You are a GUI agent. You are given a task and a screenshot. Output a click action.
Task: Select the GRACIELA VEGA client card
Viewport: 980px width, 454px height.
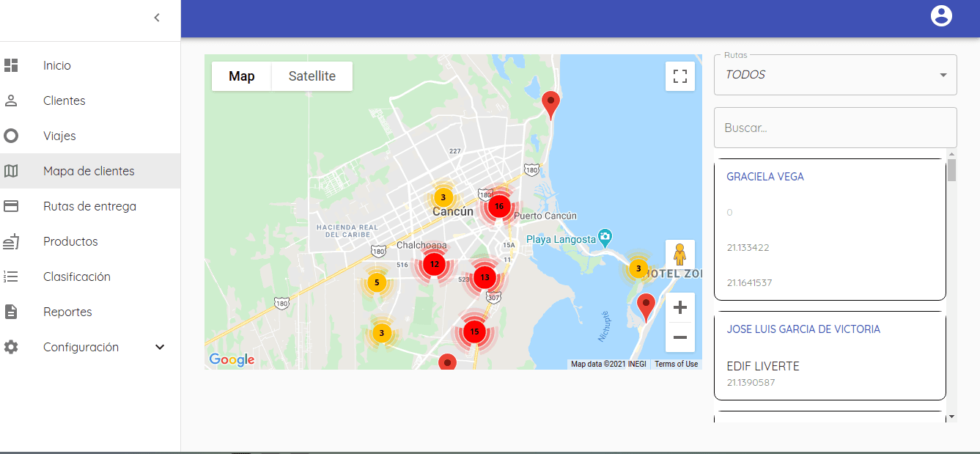point(830,229)
